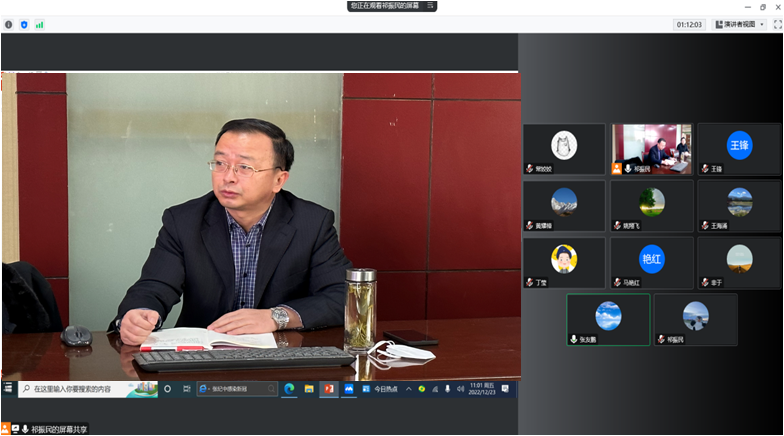This screenshot has height=436, width=784.
Task: Select 王海涛's lake-reflection avatar tile
Action: pyautogui.click(x=740, y=206)
